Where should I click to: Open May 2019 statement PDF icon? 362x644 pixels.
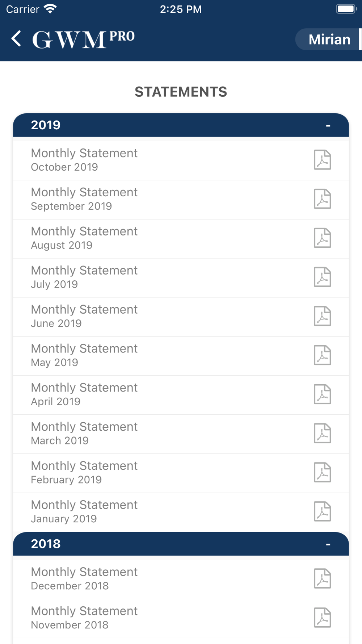click(322, 355)
